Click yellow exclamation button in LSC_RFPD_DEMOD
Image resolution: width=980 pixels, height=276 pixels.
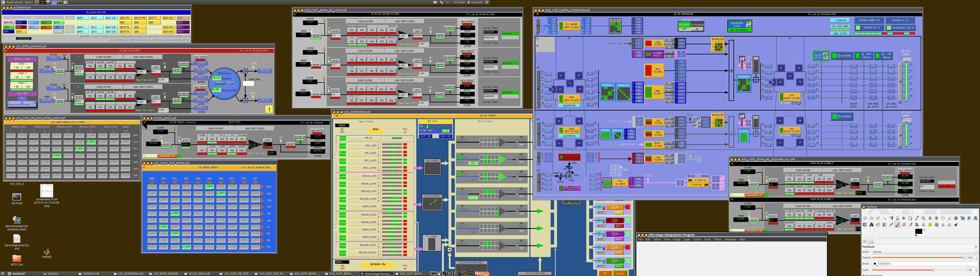coord(269,109)
